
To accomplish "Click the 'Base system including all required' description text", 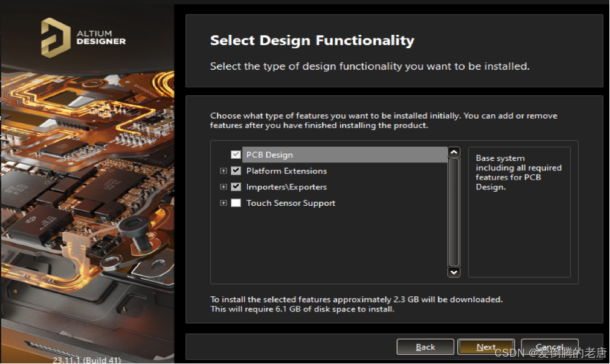I will coord(518,172).
